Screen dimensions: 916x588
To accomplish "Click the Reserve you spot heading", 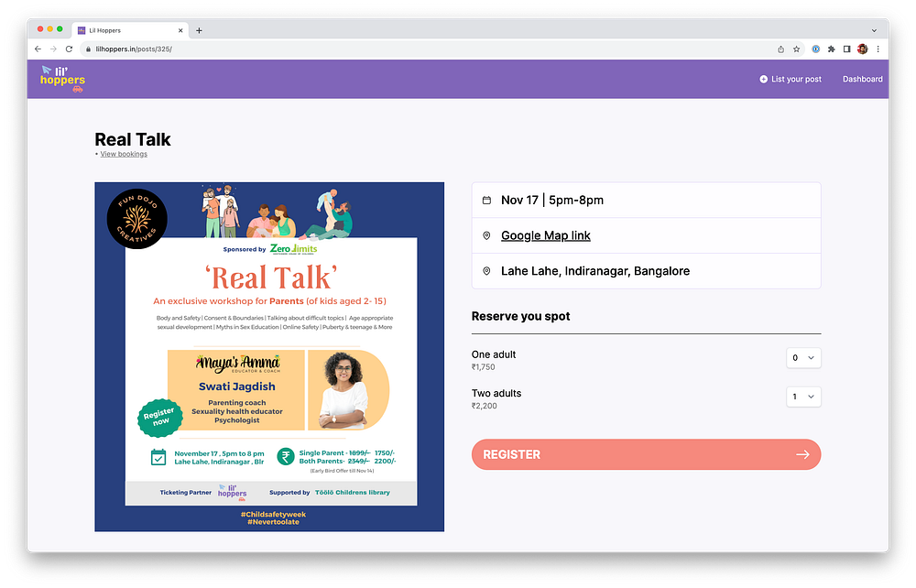I will [x=520, y=317].
